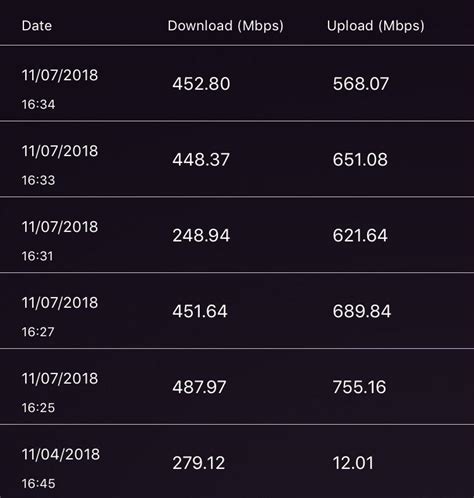The width and height of the screenshot is (474, 498).
Task: Select the 248.94 download result
Action: (x=201, y=235)
